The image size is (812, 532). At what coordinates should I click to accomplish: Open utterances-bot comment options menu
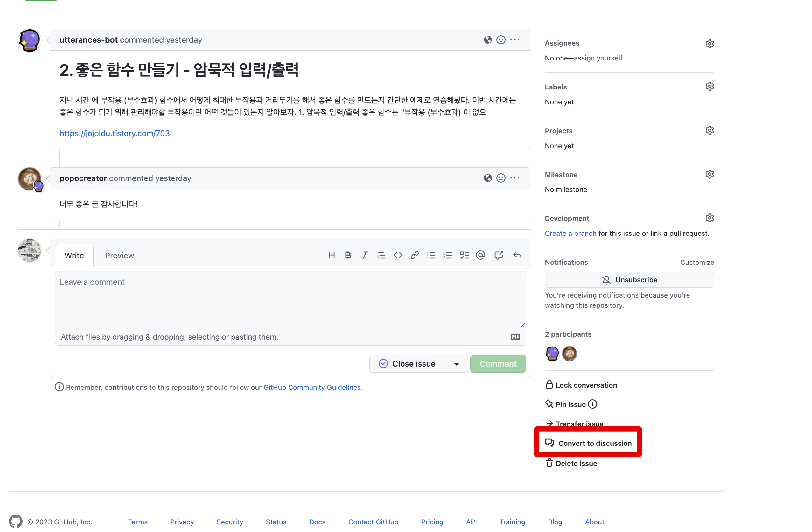(514, 39)
